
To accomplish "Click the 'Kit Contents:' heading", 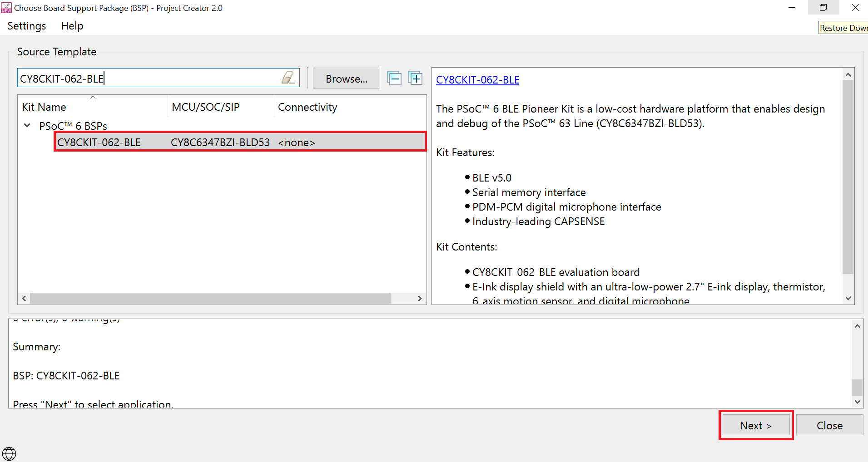I will [x=467, y=247].
